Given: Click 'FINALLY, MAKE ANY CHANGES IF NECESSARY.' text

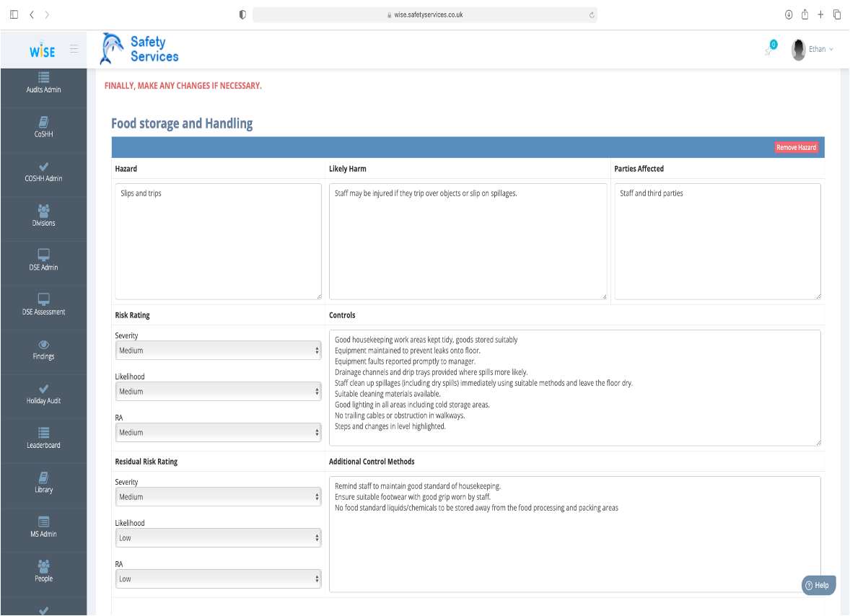Looking at the screenshot, I should tap(183, 86).
